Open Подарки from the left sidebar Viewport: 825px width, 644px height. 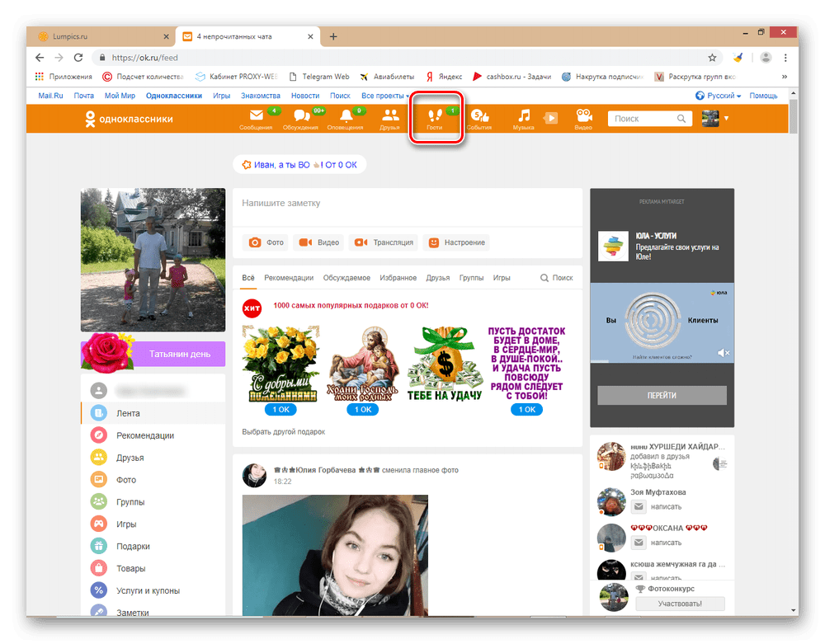132,545
